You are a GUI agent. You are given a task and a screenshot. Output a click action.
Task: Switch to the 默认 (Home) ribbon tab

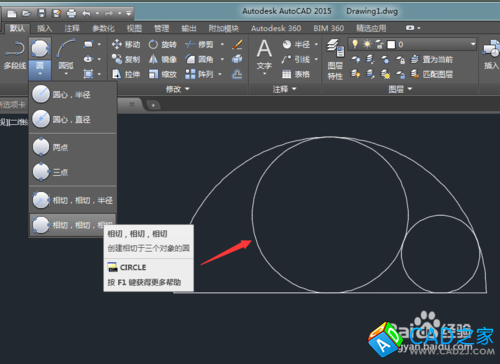point(17,28)
